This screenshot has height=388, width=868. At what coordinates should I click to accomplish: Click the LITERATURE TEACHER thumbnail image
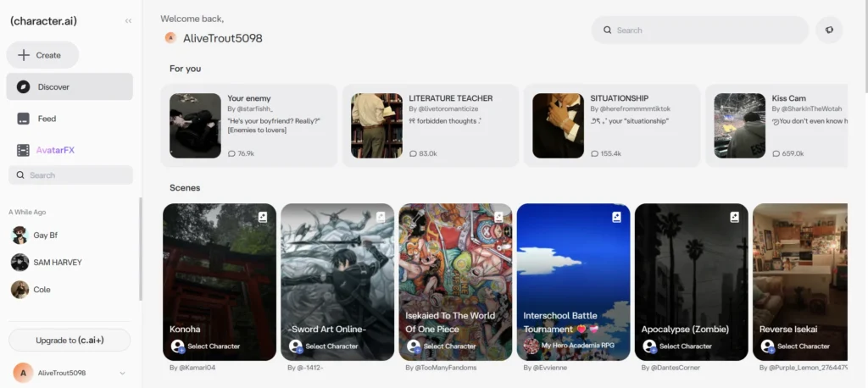tap(377, 125)
